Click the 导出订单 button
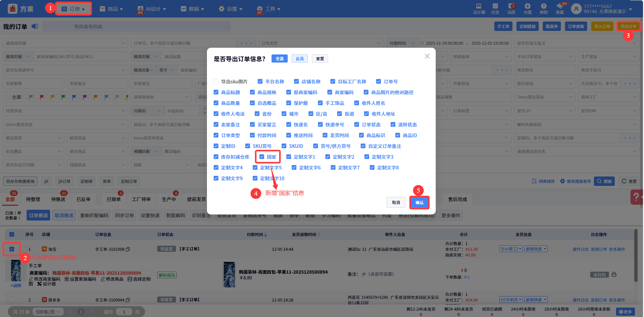Screen dimensions: 644x317 (x=629, y=26)
